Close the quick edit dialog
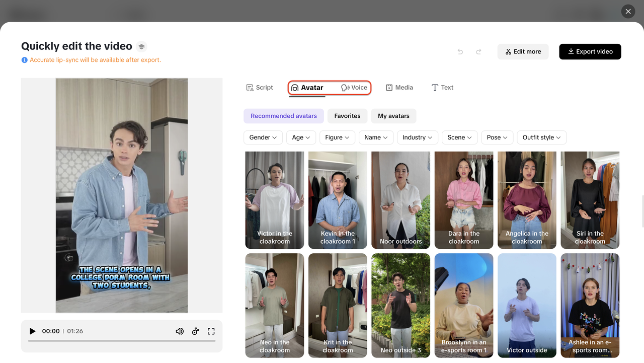This screenshot has width=644, height=363. (628, 12)
